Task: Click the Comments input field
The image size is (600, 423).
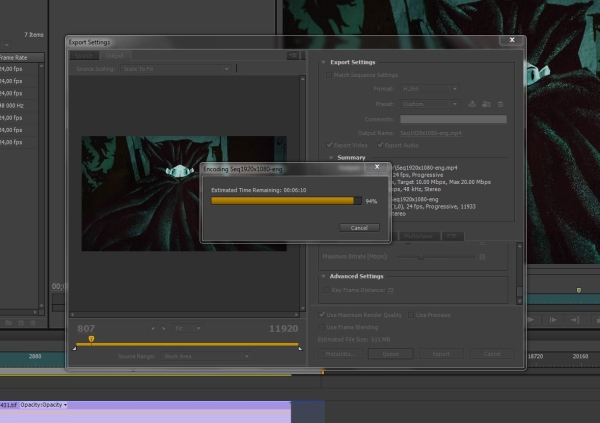Action: click(x=453, y=119)
